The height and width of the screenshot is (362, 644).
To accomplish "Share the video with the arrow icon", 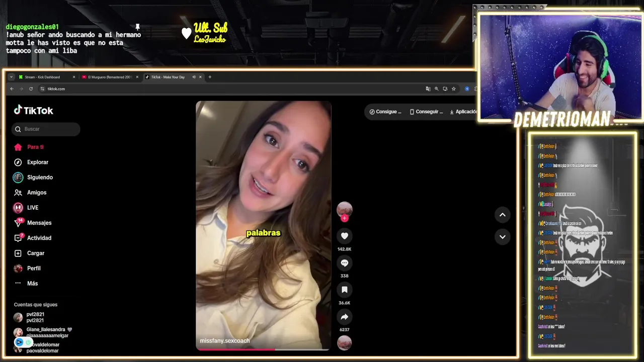I will click(345, 317).
